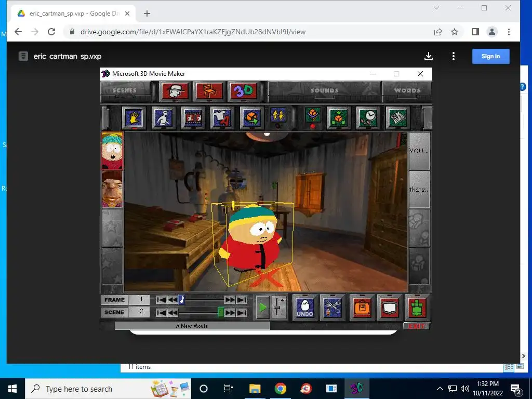The height and width of the screenshot is (399, 532).
Task: Open the scissors and glue Cut/Paste tool
Action: [332, 308]
